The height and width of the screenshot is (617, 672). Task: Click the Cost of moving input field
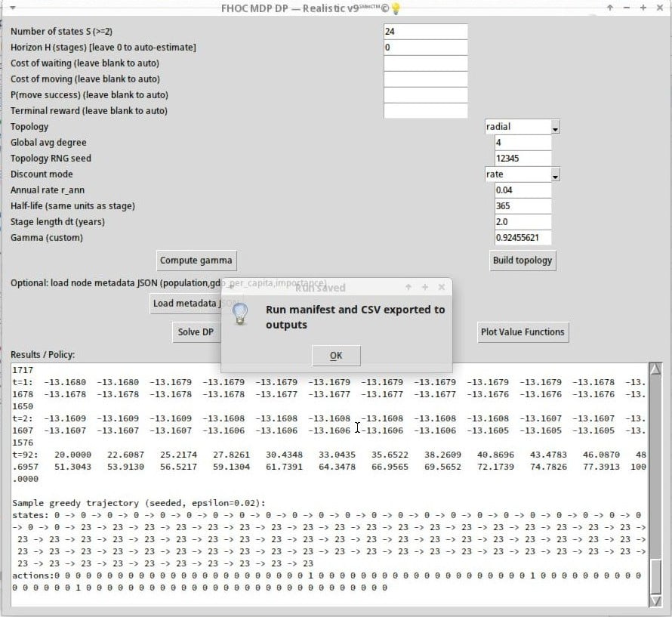[x=425, y=79]
